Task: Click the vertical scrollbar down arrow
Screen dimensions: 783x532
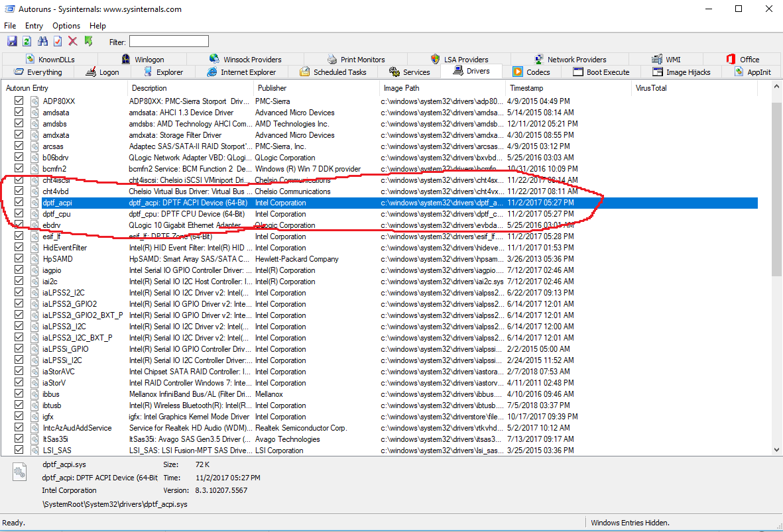Action: click(x=776, y=449)
